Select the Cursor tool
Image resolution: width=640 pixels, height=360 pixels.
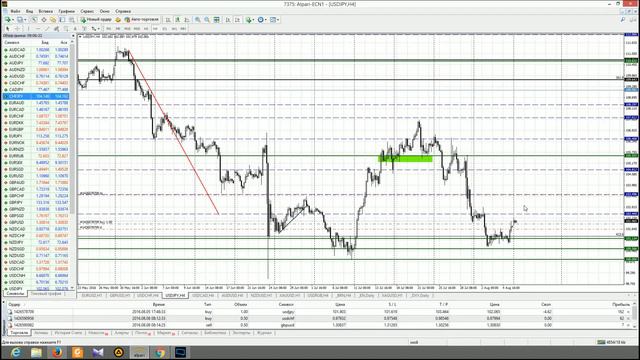point(7,29)
